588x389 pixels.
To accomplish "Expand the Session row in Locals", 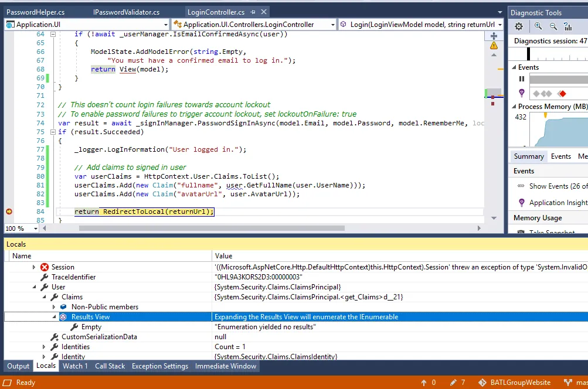I will (34, 267).
